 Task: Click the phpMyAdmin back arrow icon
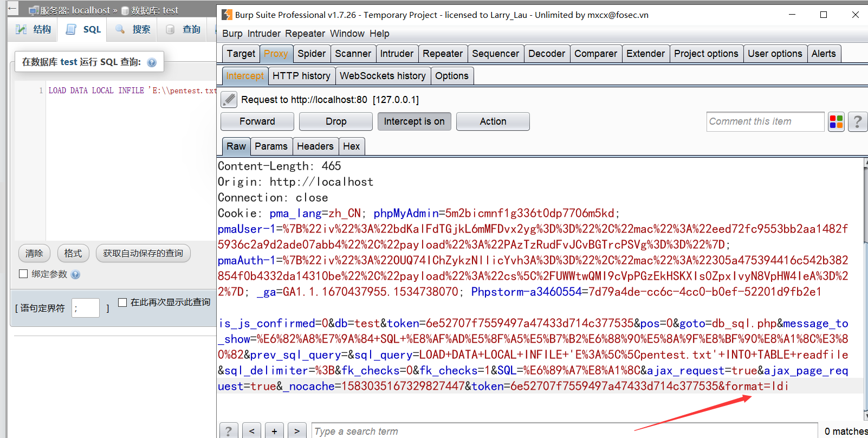point(12,9)
